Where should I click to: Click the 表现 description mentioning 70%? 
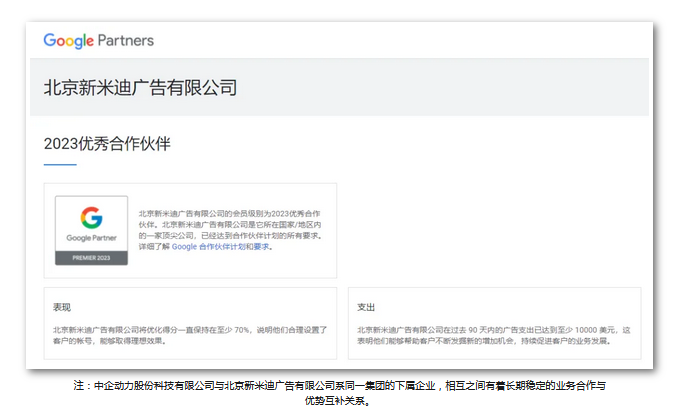[x=190, y=335]
